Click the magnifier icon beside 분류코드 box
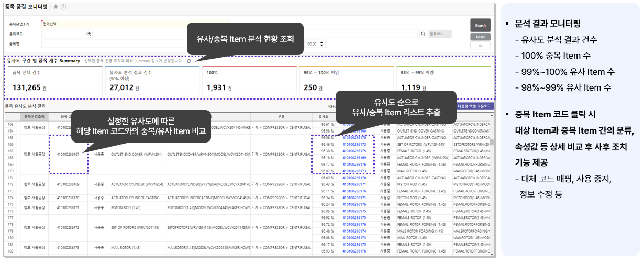The image size is (644, 263). click(423, 34)
